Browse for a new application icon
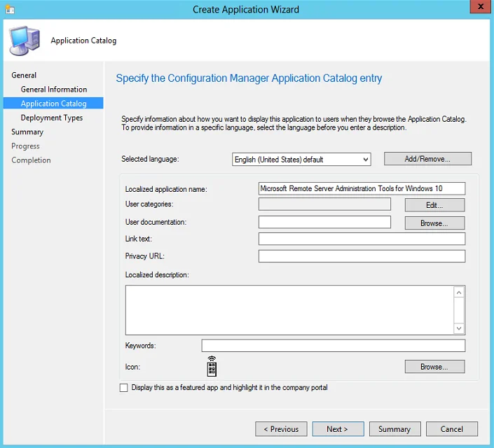The image size is (494, 448). pos(434,367)
